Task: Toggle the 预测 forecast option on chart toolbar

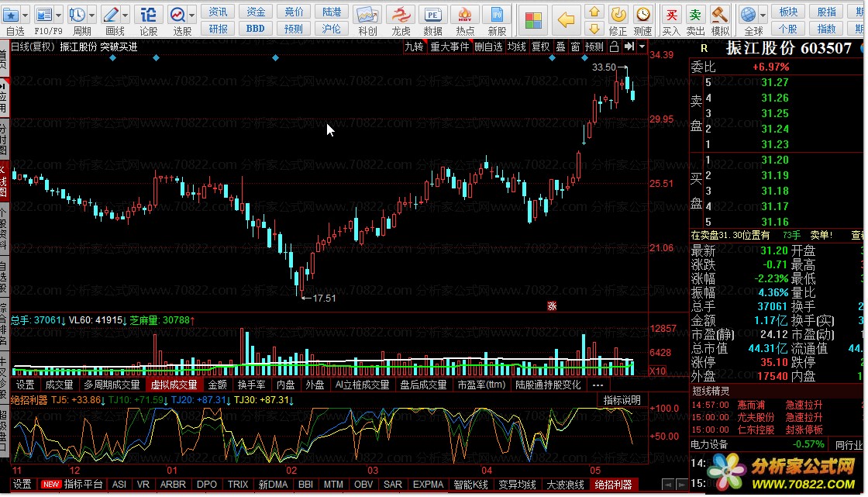Action: click(x=594, y=47)
